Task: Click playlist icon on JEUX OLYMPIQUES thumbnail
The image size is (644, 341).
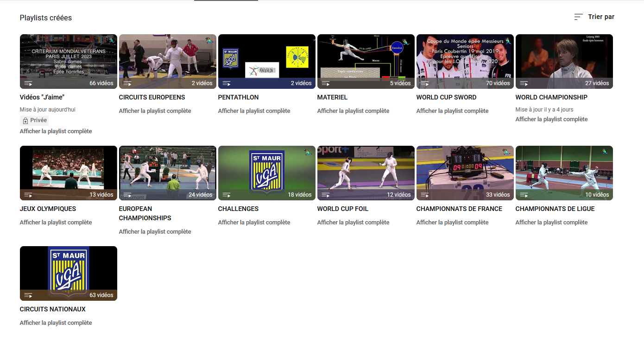Action: (x=28, y=195)
